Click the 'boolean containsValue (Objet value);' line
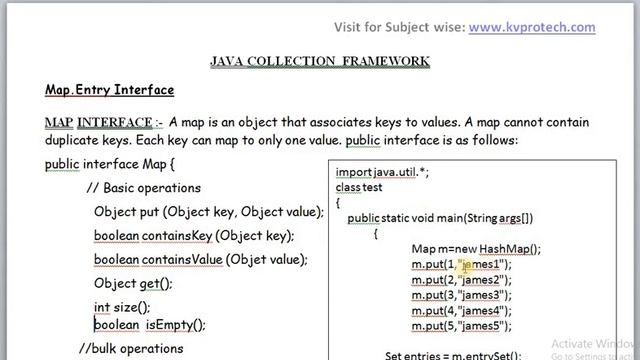 click(201, 260)
